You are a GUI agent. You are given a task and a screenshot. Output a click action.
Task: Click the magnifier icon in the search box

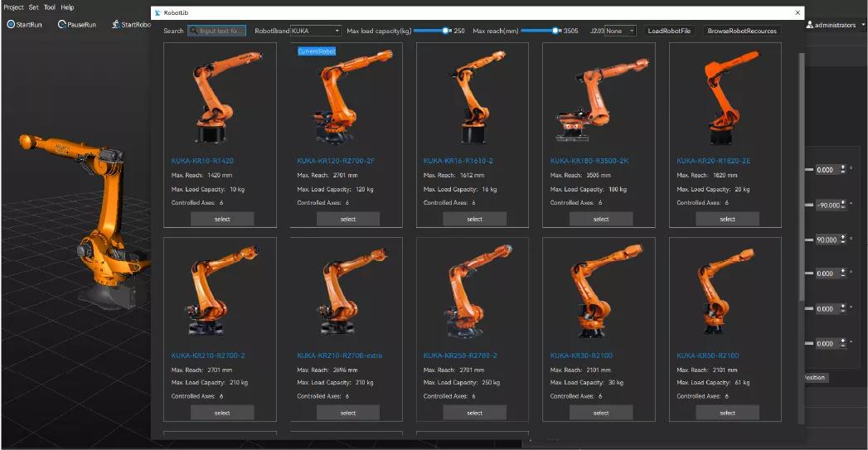tap(193, 31)
